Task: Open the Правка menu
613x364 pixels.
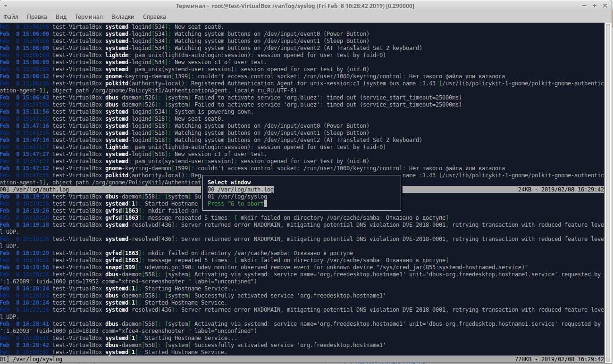Action: point(37,17)
